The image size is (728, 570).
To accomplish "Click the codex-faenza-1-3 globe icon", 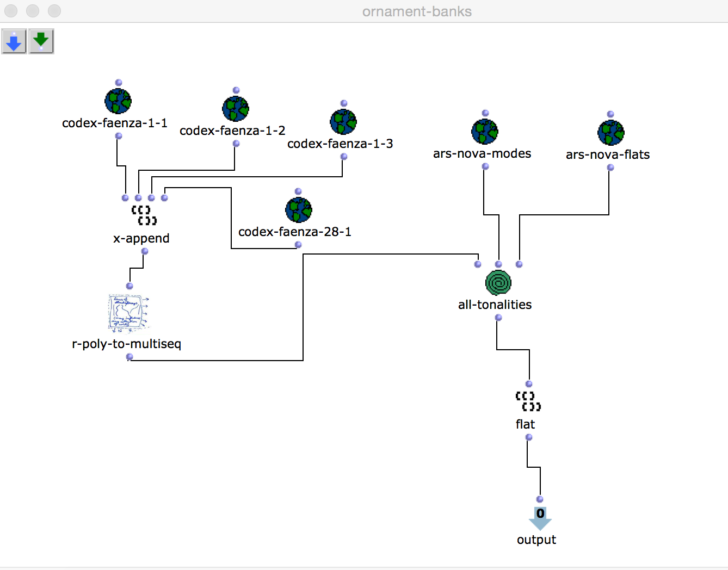I will pos(343,122).
